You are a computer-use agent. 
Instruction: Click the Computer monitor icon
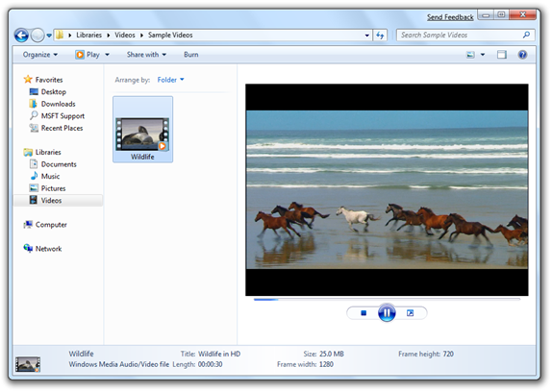28,224
